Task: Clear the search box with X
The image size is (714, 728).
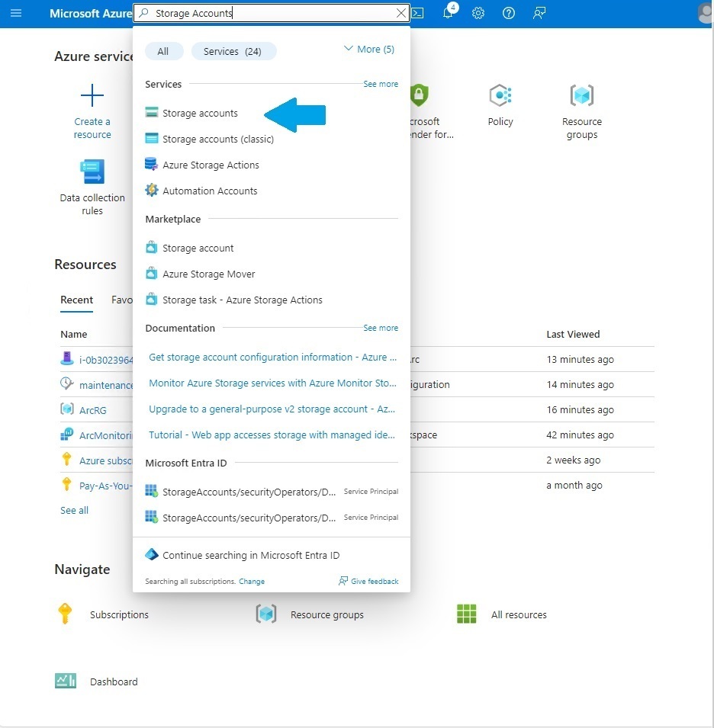Action: coord(401,13)
